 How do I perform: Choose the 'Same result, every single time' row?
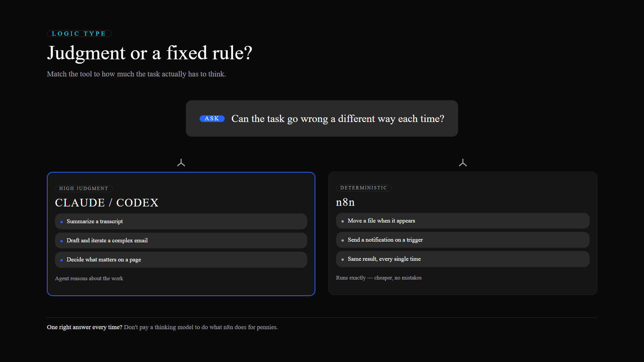(463, 259)
